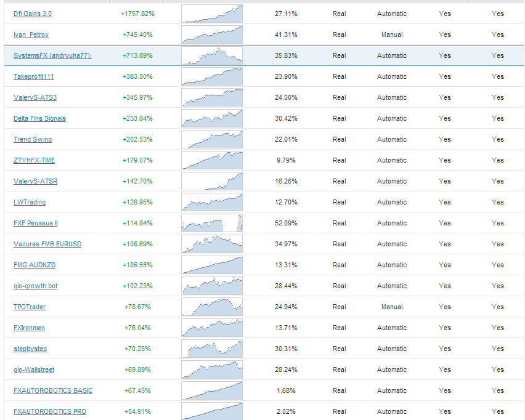Open the Dfi Gains 3.0 system link

(x=33, y=14)
